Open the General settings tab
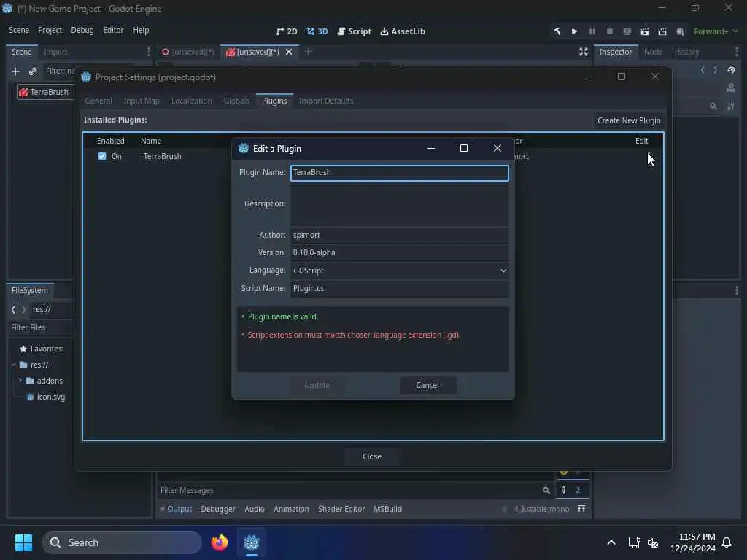Viewport: 747px width, 560px height. (98, 101)
